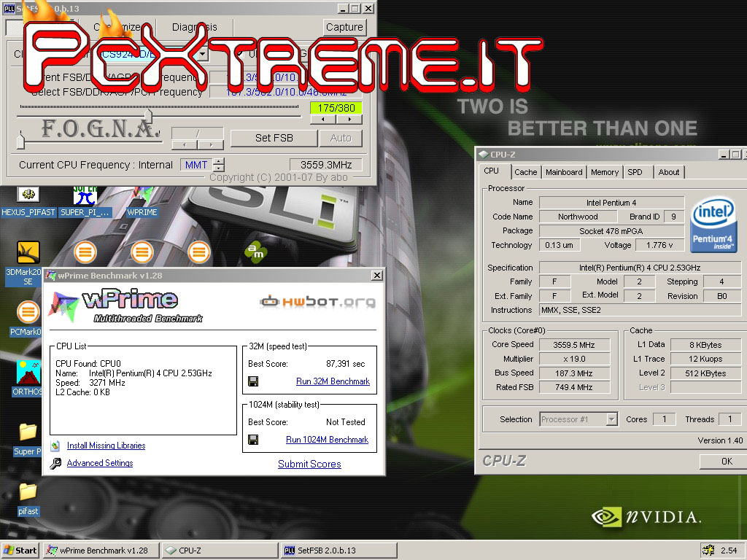
Task: Switch to the Mainboard tab in CPU-Z
Action: tap(564, 172)
